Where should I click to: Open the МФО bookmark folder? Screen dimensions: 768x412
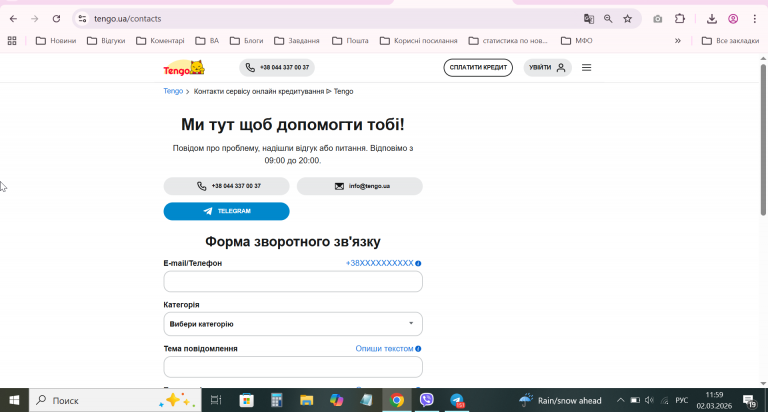[x=576, y=41]
